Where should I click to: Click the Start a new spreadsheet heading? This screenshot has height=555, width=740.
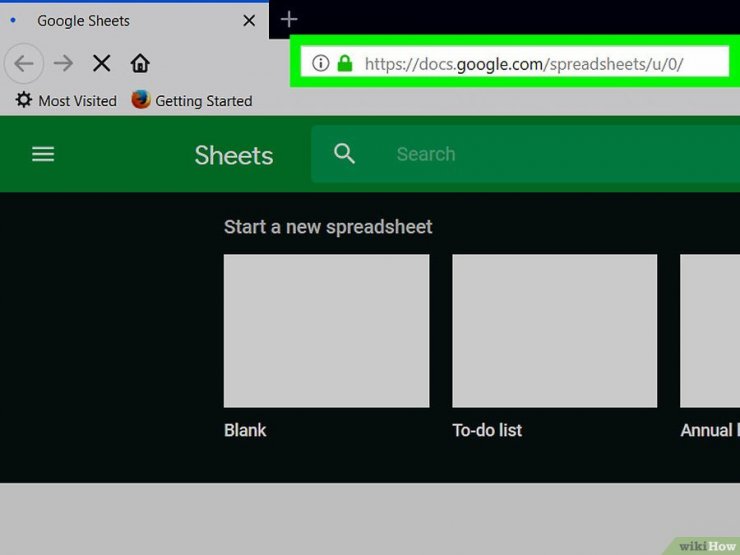[x=328, y=227]
